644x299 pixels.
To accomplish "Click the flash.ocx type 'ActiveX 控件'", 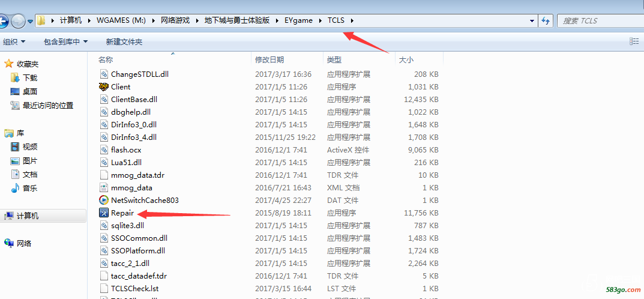I will [348, 150].
